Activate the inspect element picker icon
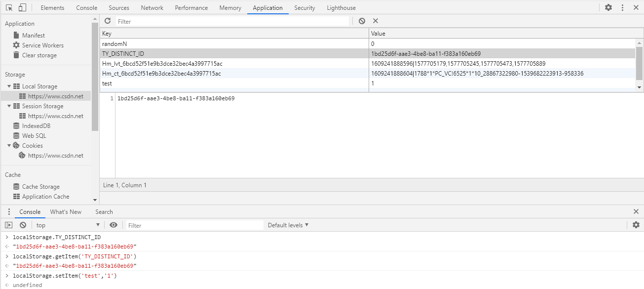Image resolution: width=644 pixels, height=289 pixels. pos(9,7)
